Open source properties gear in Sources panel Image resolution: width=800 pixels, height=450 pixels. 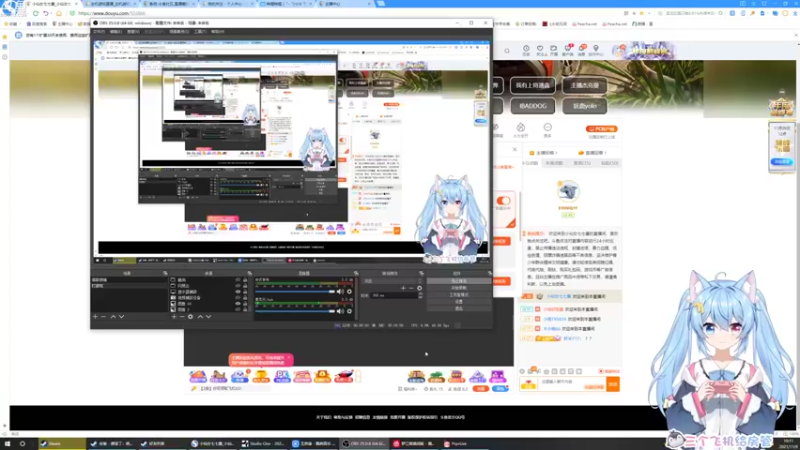tap(190, 317)
